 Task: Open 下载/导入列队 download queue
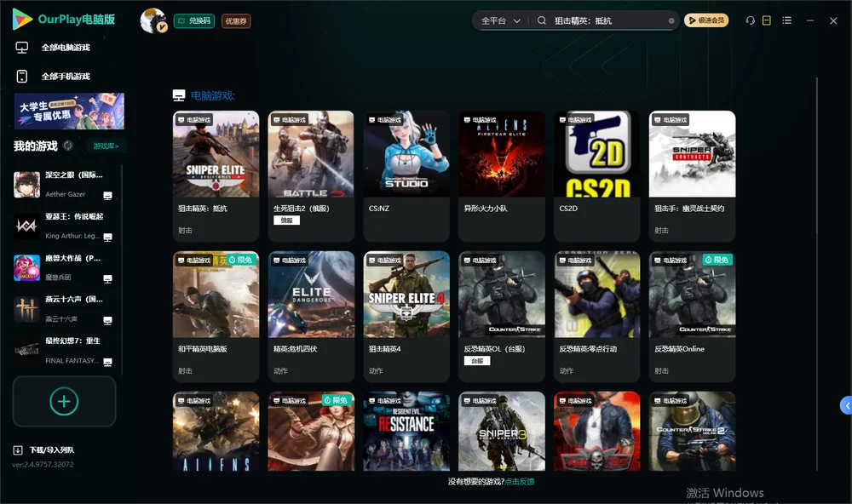[52, 450]
